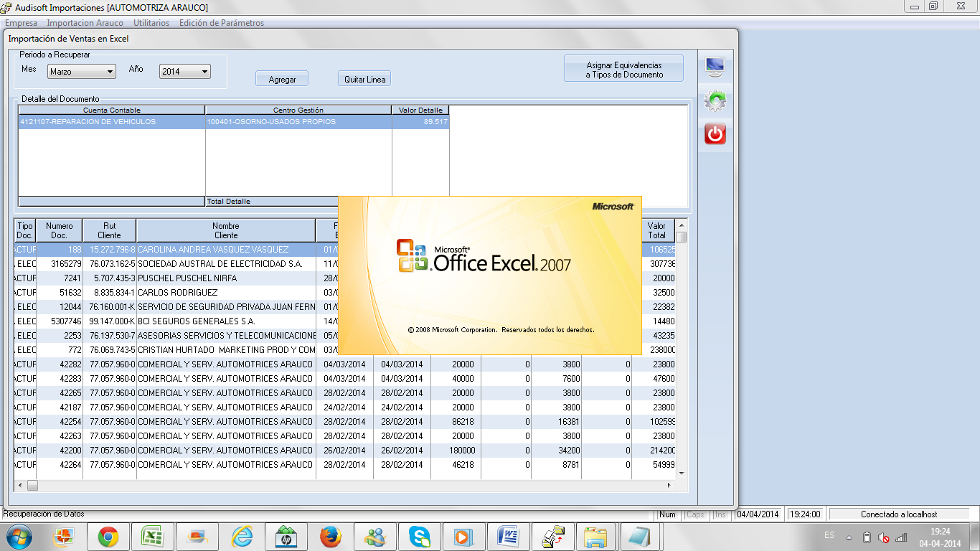Open Google Chrome from the taskbar
This screenshot has width=980, height=551.
click(108, 536)
